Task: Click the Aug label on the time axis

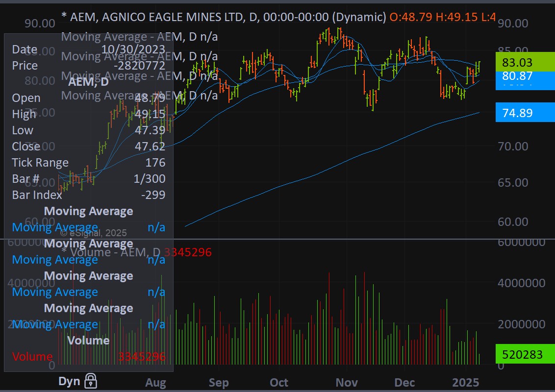Action: [x=155, y=383]
